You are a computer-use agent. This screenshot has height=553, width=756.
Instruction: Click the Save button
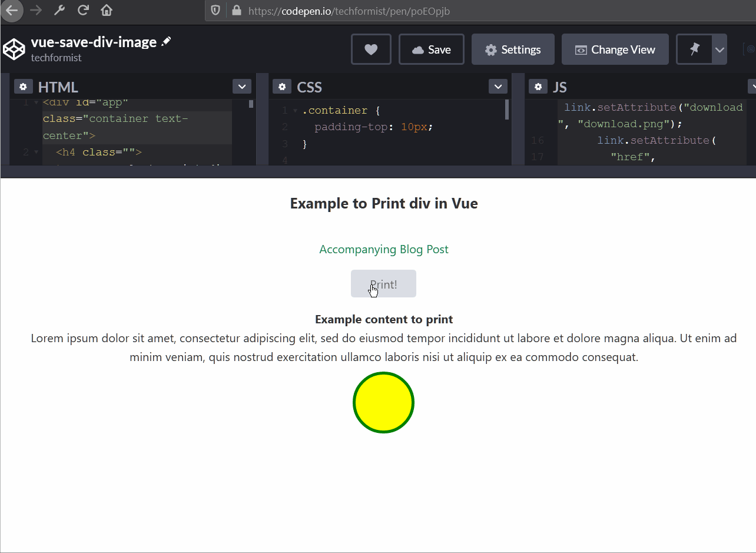tap(431, 49)
